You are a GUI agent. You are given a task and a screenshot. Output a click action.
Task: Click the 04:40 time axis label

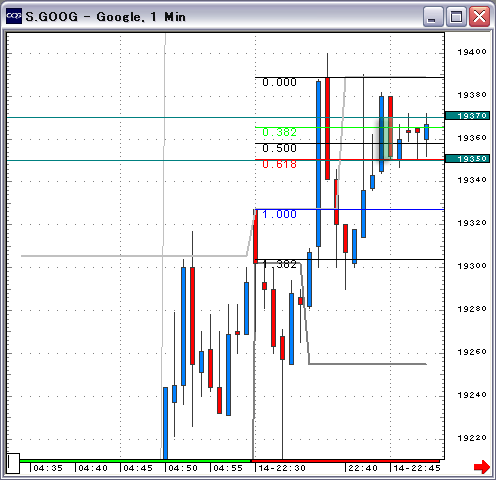tap(93, 468)
